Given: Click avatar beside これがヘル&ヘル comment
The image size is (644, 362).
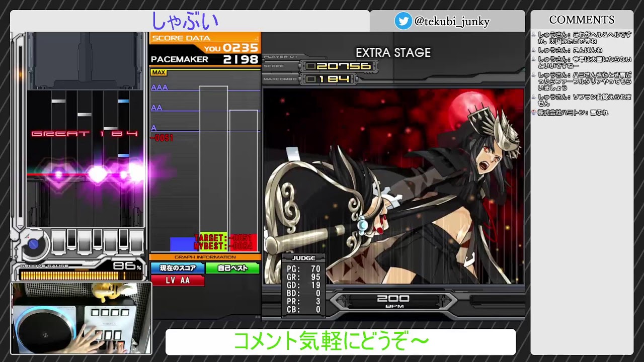Looking at the screenshot, I should pos(534,35).
